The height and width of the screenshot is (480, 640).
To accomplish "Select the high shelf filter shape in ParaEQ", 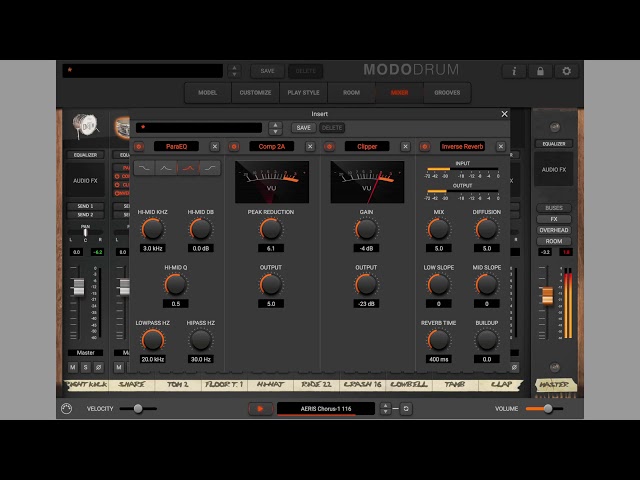I will point(210,168).
